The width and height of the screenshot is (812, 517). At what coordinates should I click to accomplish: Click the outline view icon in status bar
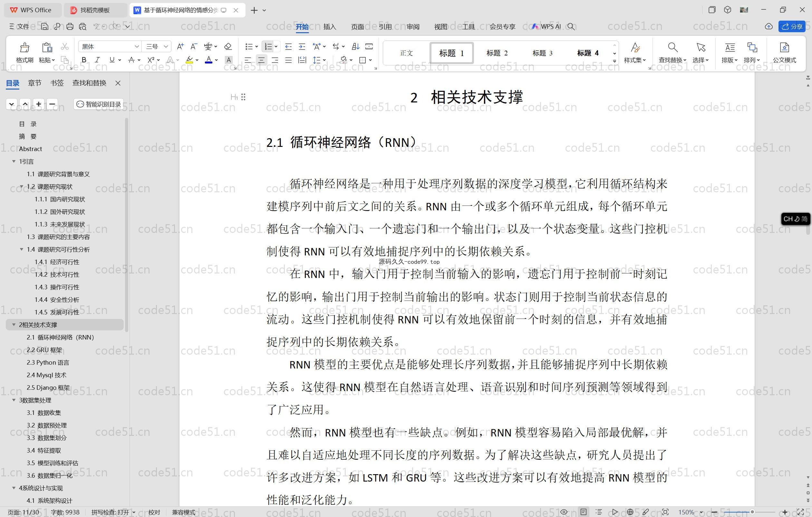point(599,512)
